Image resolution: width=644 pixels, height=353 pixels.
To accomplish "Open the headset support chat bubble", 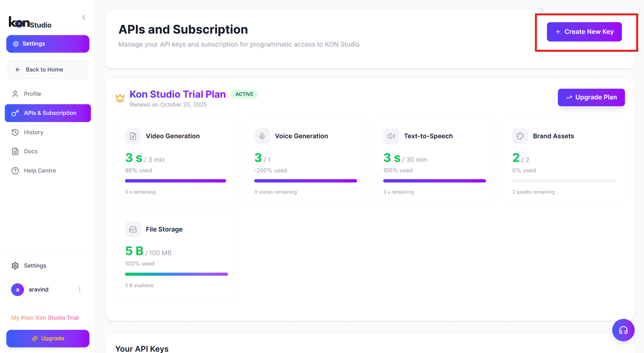I will click(623, 330).
